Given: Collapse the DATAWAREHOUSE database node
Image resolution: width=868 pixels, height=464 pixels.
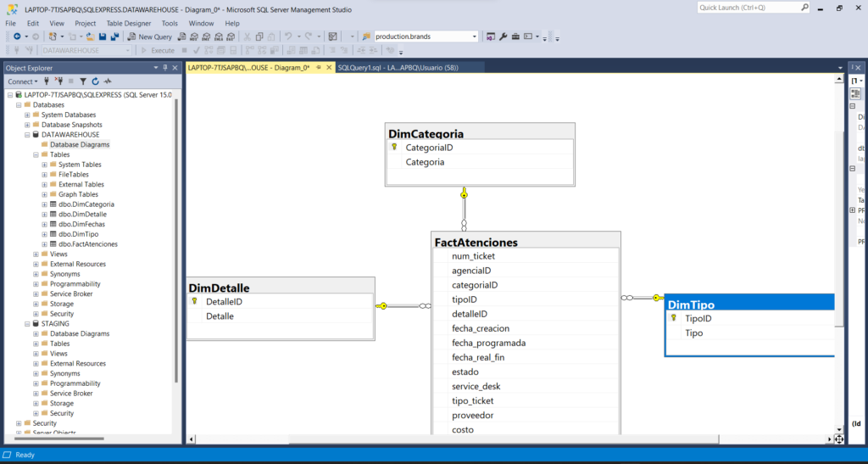Looking at the screenshot, I should click(x=27, y=134).
